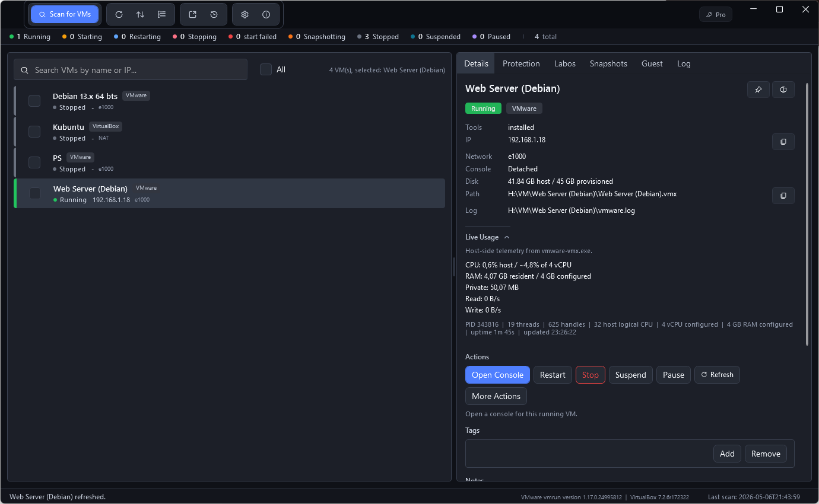819x504 pixels.
Task: Toggle the All checkbox
Action: pos(266,69)
